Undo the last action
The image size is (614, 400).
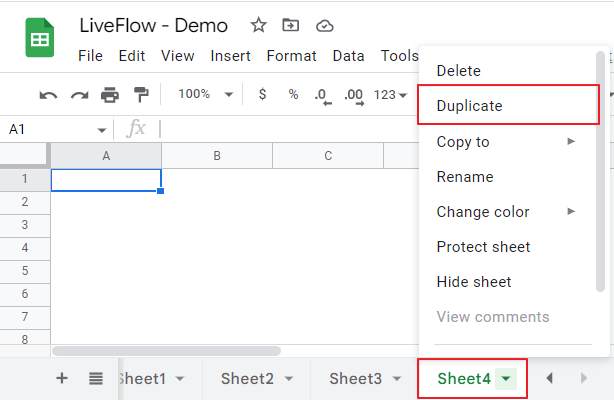tap(48, 95)
